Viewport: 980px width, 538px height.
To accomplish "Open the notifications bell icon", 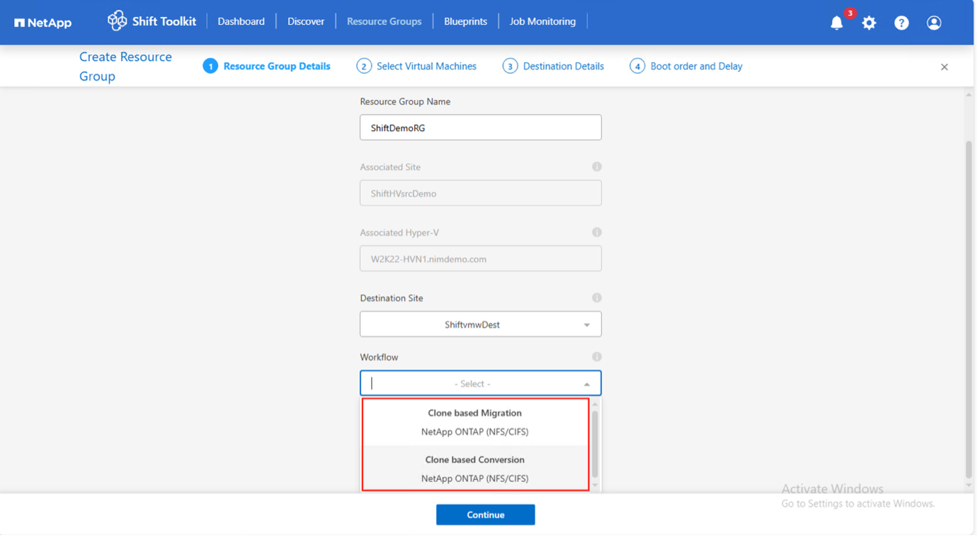I will tap(837, 23).
